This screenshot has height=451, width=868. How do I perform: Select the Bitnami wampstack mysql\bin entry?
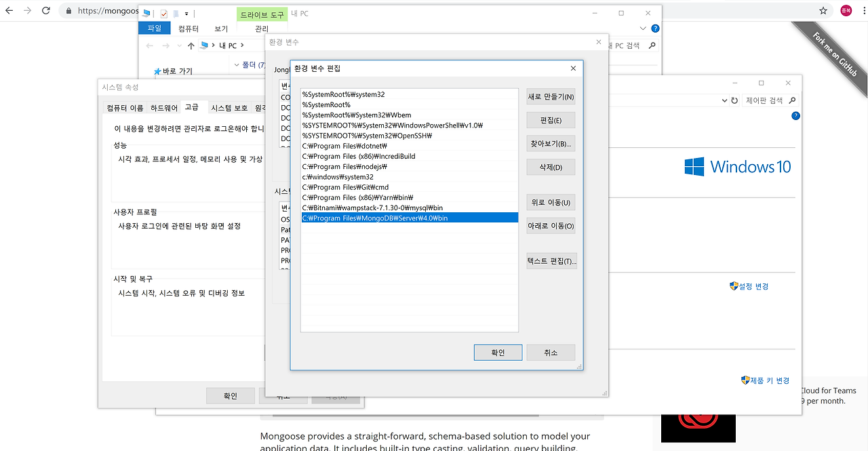410,208
